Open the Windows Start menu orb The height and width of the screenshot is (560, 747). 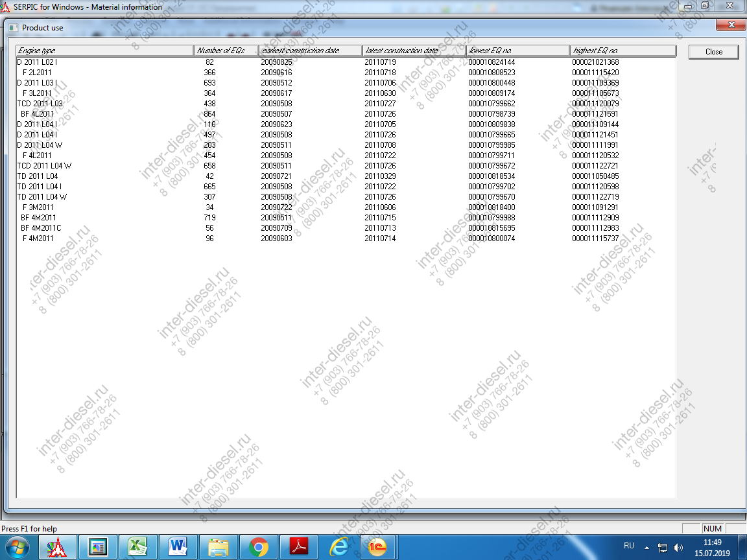[x=17, y=547]
